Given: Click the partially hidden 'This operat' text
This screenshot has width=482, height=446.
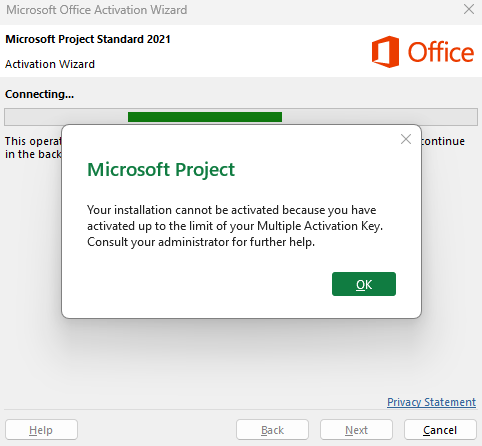Looking at the screenshot, I should (x=33, y=141).
